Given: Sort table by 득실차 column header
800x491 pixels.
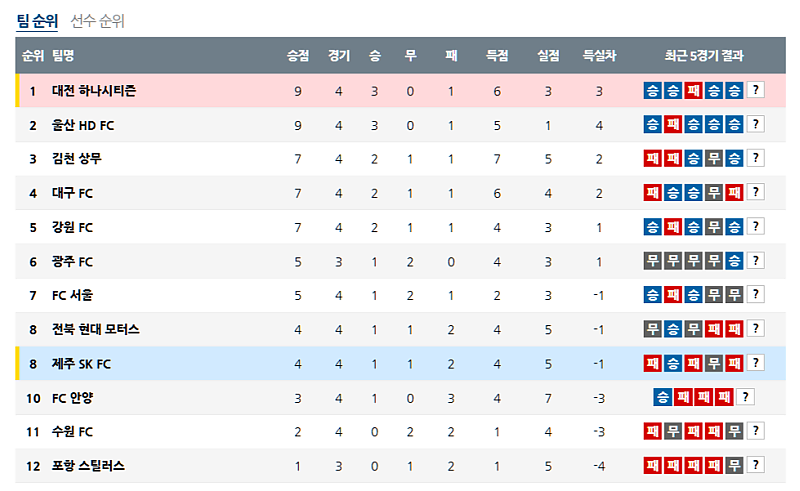Looking at the screenshot, I should pyautogui.click(x=599, y=56).
